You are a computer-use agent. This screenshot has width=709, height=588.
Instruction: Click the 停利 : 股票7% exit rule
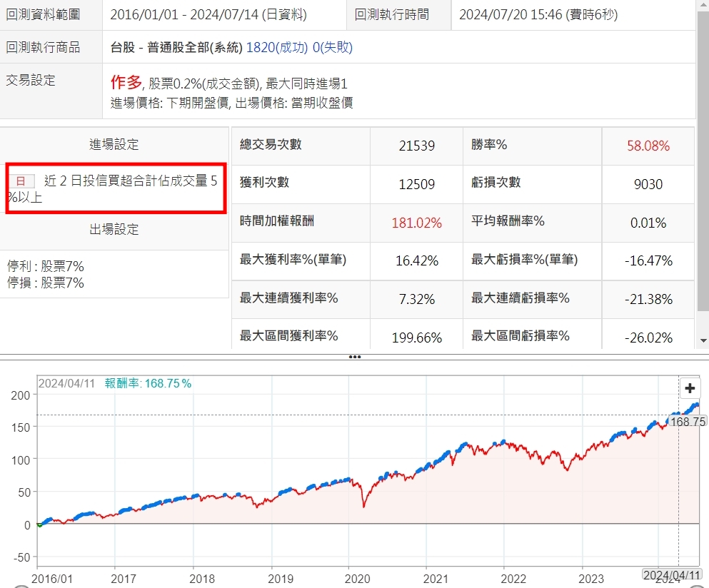(x=46, y=266)
